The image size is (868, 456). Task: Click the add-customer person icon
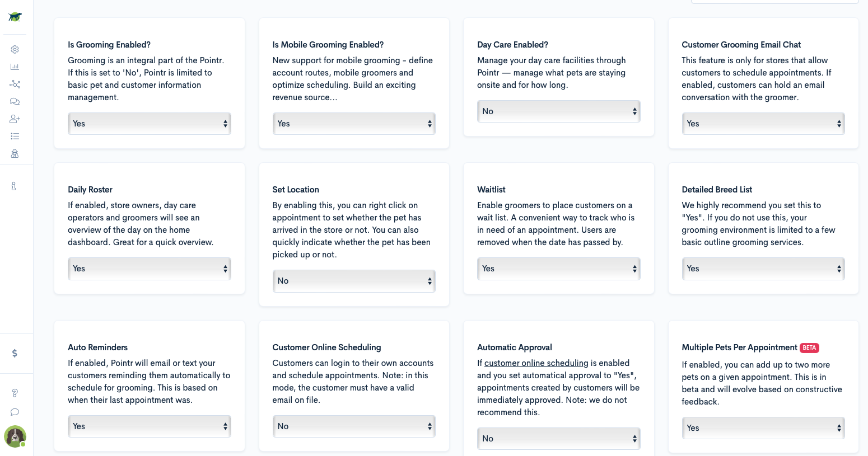click(x=15, y=119)
